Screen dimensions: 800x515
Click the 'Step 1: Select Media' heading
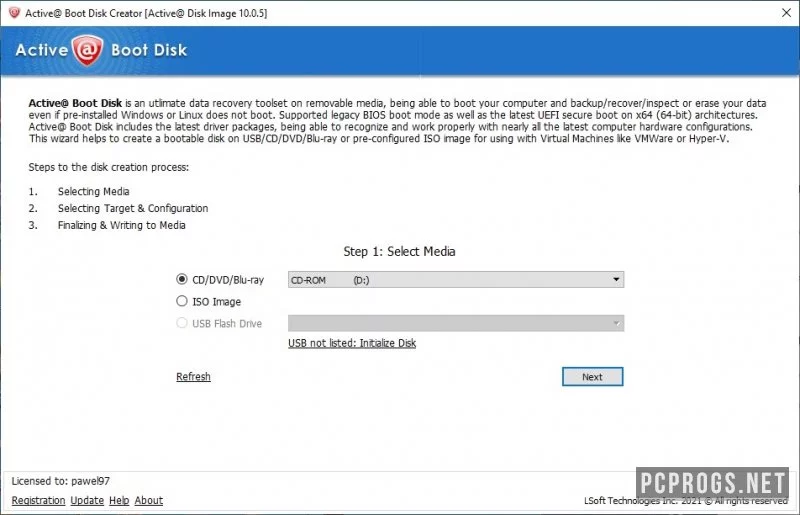(x=399, y=251)
